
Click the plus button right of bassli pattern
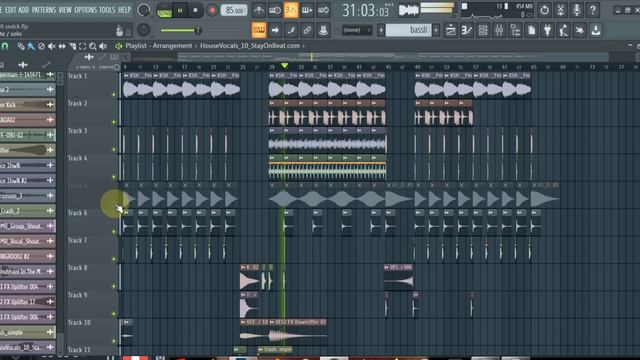click(x=436, y=30)
